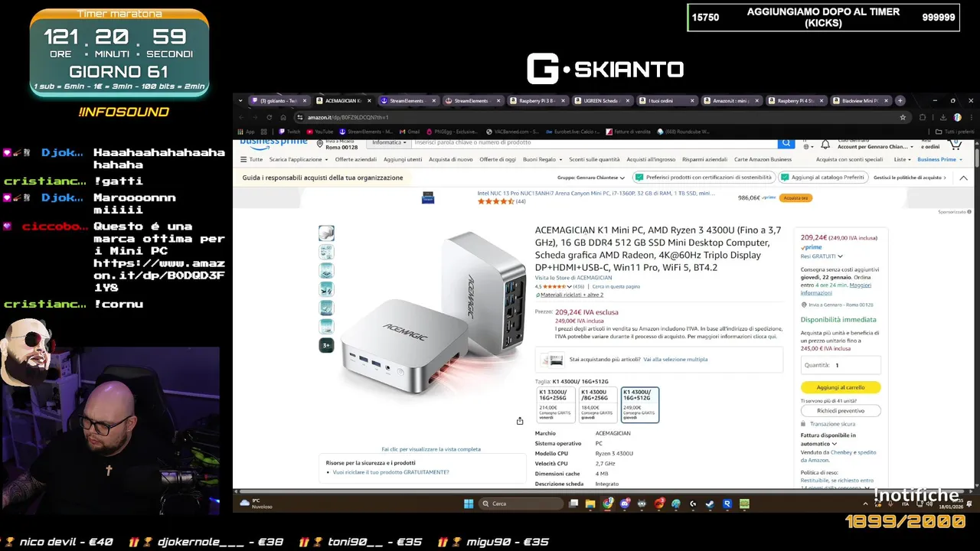The width and height of the screenshot is (980, 551).
Task: Click the Amazon search magnifier button
Action: (786, 143)
